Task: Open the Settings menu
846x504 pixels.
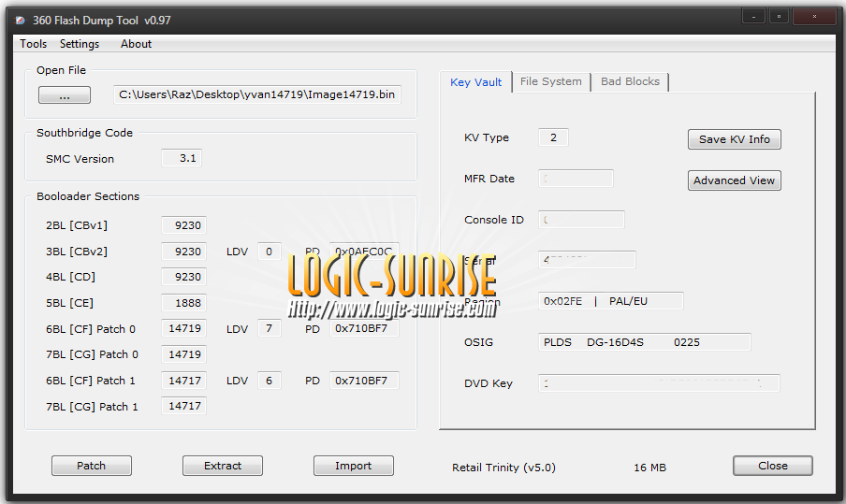Action: [80, 44]
